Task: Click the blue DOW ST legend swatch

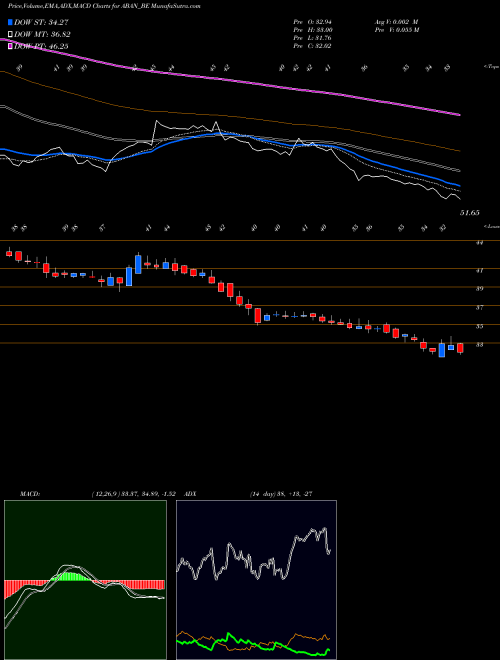Action: [10, 22]
